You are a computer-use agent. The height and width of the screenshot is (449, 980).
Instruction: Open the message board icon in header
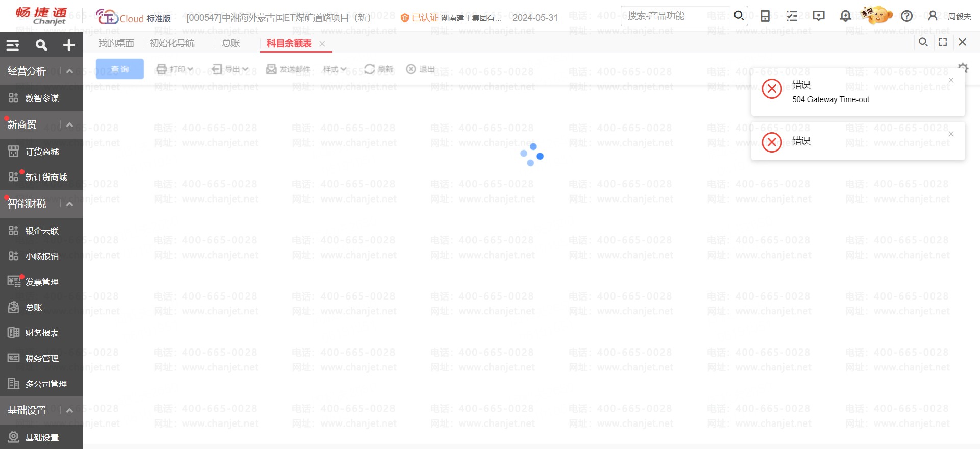point(819,16)
